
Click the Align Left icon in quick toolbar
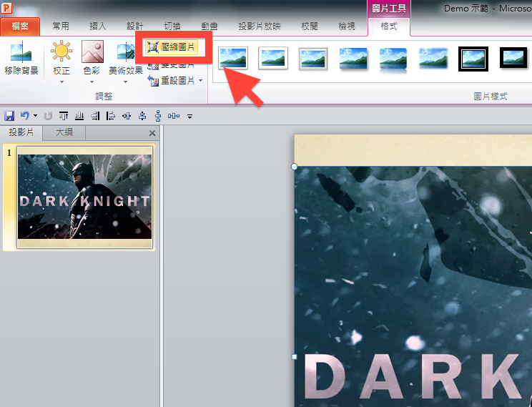pos(111,116)
